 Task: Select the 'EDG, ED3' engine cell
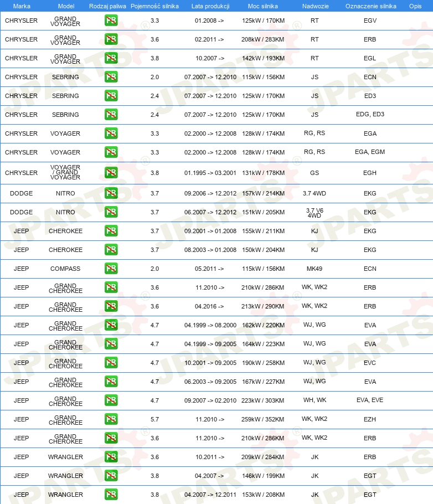[x=370, y=115]
